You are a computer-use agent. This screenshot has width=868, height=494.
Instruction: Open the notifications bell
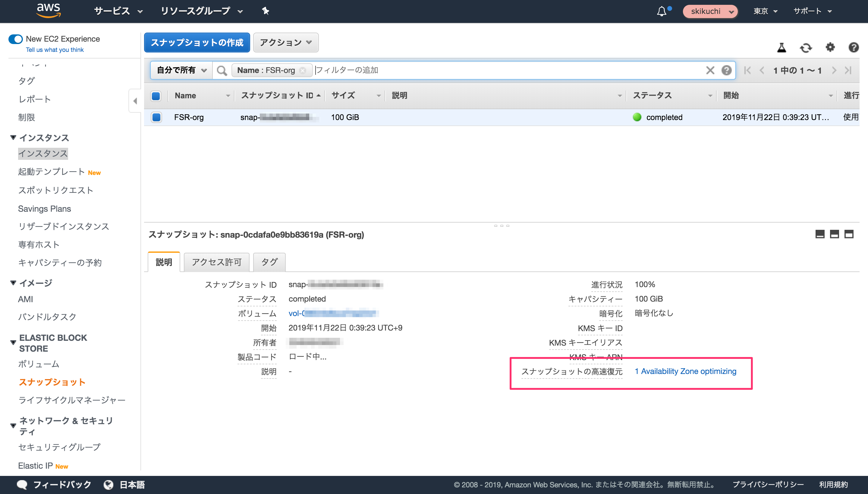662,11
